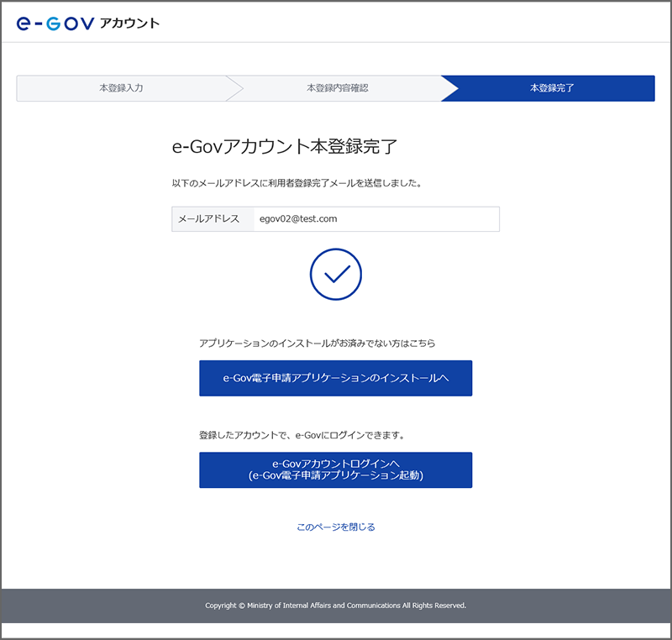Click the このページを閉じる link

335,527
